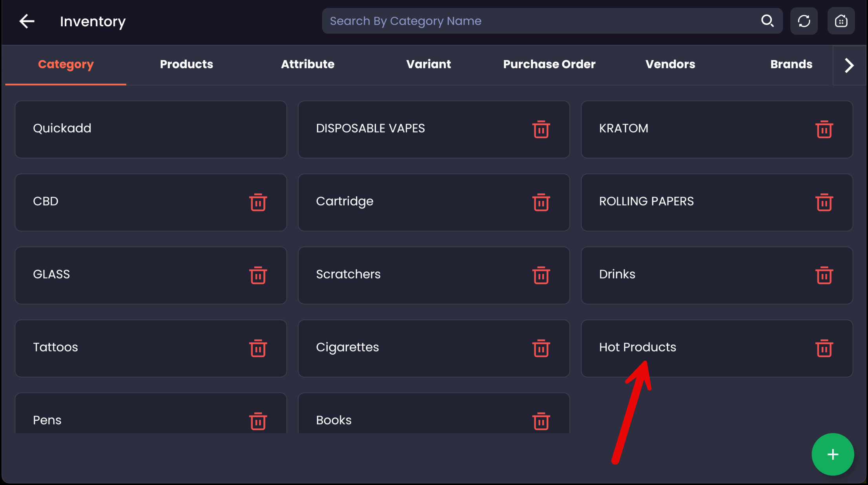Go to the Vendors tab

(670, 64)
